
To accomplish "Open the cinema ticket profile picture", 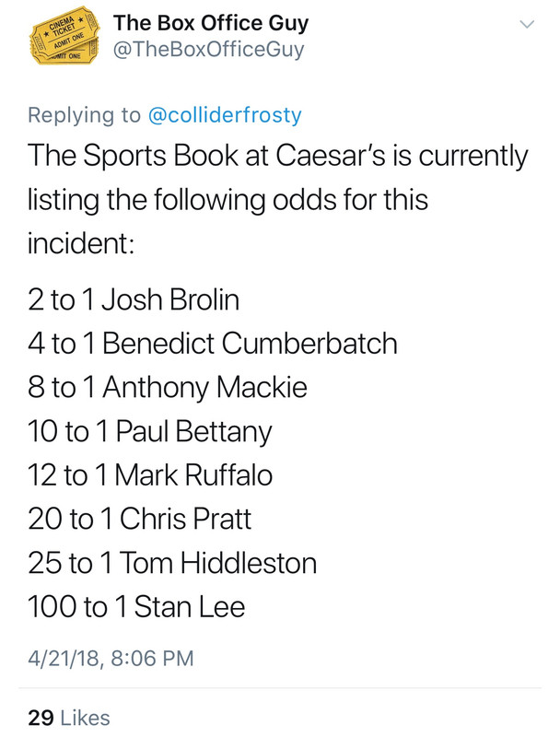I will (x=64, y=35).
